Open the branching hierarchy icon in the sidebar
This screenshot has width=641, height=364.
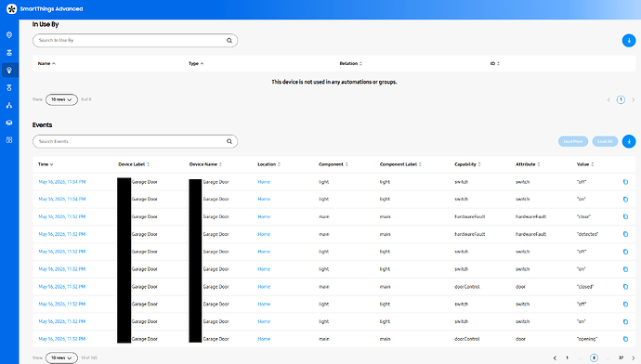coord(9,106)
